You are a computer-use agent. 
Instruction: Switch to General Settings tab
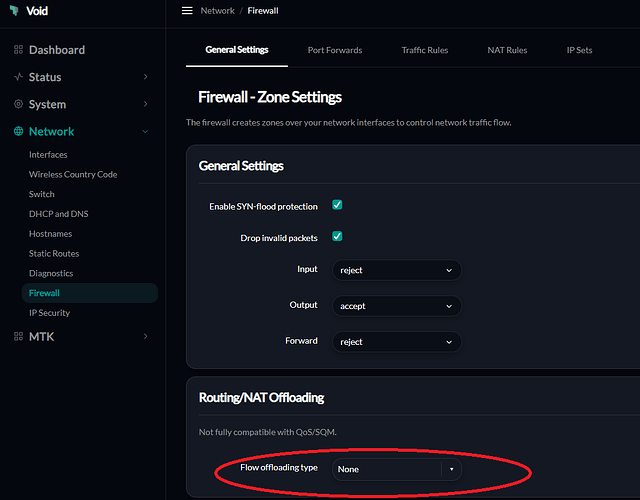coord(237,50)
